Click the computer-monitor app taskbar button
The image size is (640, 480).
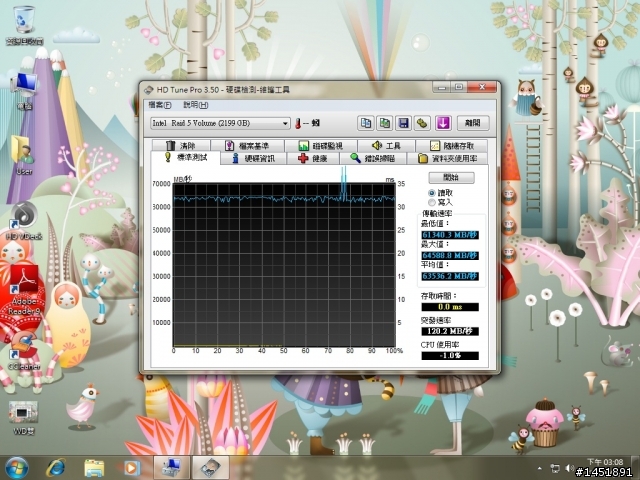click(x=171, y=468)
